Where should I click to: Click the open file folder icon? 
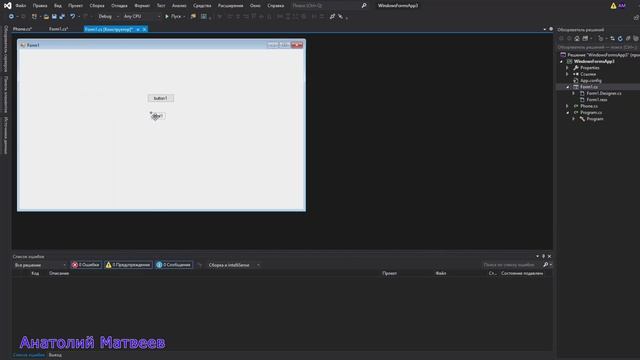coord(46,16)
